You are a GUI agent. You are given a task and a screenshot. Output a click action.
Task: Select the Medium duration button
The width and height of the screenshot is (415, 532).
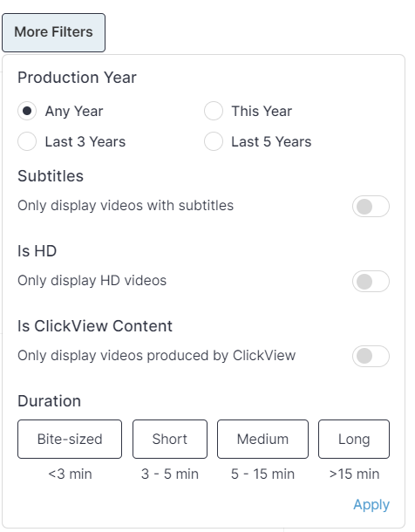tap(262, 439)
